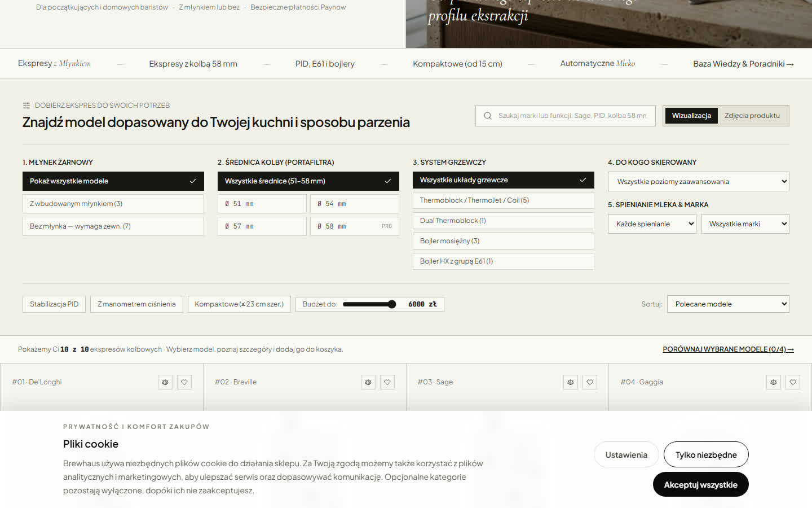The height and width of the screenshot is (508, 812).
Task: Select Wszystkie układy grzewcze option
Action: click(504, 180)
